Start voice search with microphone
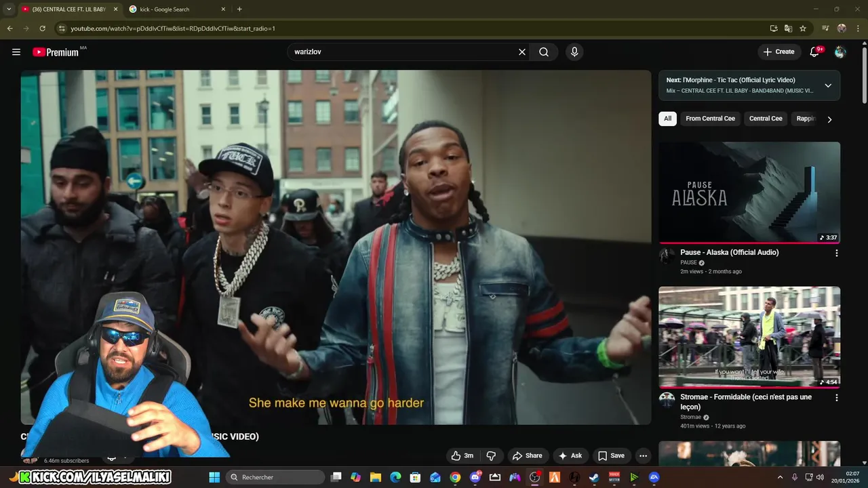This screenshot has width=868, height=488. coord(574,52)
